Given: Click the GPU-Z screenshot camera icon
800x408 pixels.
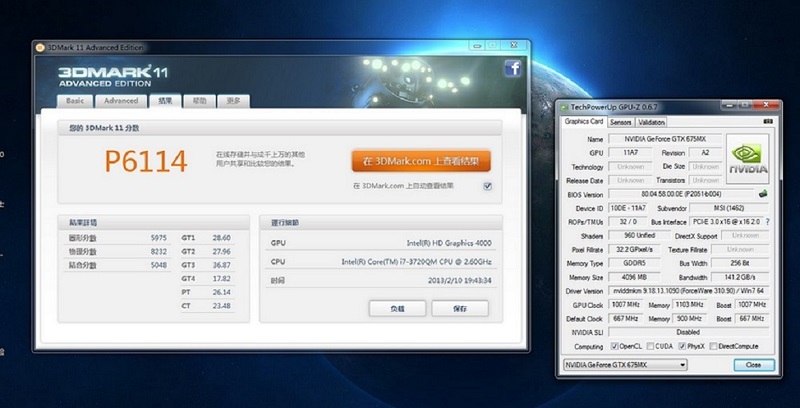Looking at the screenshot, I should click(768, 122).
